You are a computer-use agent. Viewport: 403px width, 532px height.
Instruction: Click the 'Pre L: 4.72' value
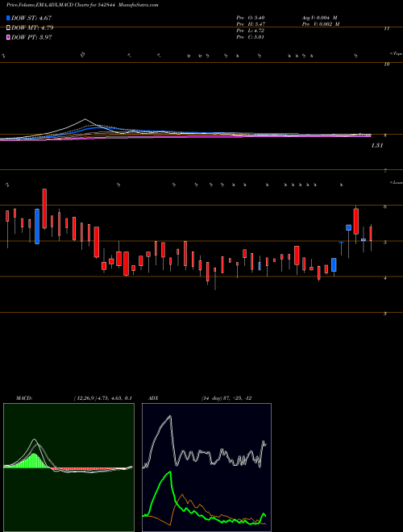point(251,30)
